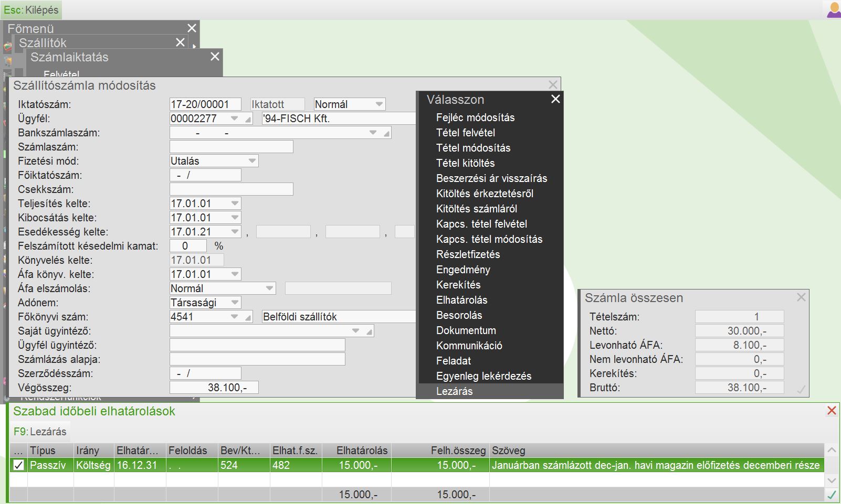Open the Áfa elszámolás dropdown

coord(269,288)
